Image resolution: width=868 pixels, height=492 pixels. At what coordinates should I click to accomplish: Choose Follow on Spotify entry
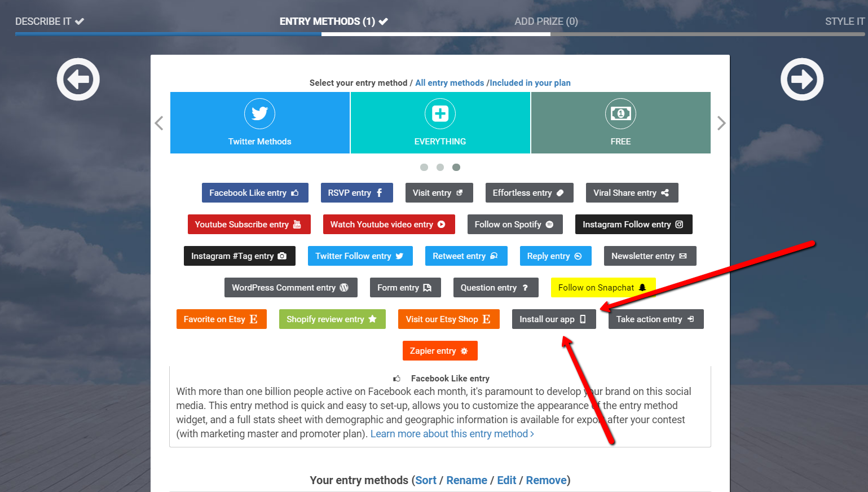point(515,225)
